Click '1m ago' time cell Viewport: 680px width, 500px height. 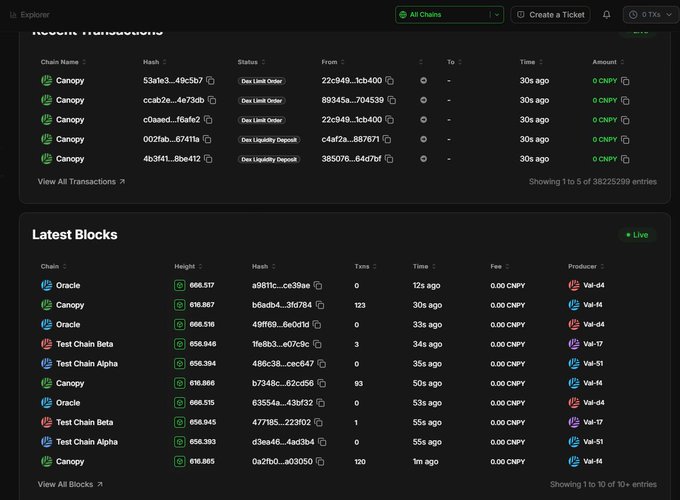click(x=425, y=461)
